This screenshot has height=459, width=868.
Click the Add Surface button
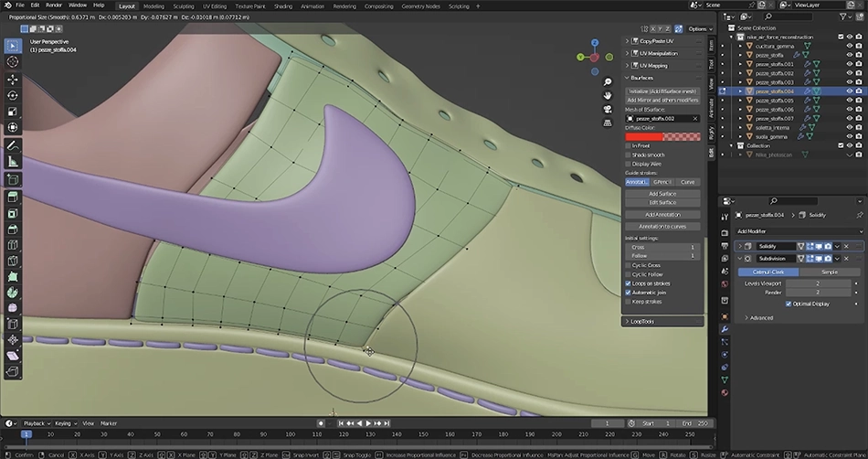pos(662,194)
